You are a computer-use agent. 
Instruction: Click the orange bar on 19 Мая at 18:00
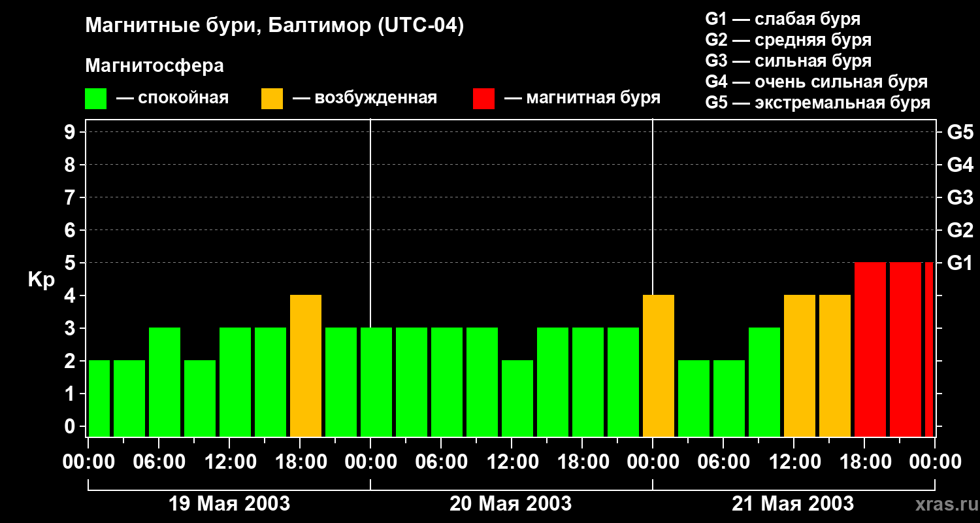pyautogui.click(x=306, y=366)
